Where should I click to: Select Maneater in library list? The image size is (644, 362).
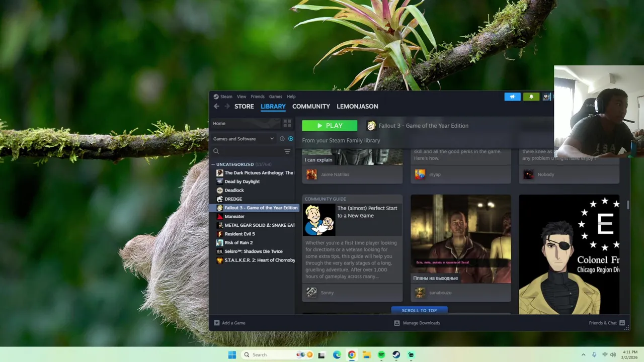(x=255, y=216)
